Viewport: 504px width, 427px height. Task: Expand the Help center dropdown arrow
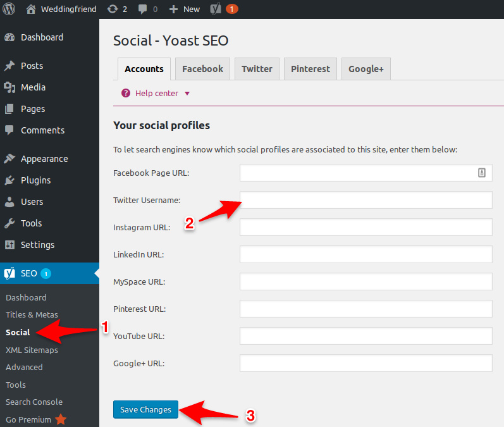[x=187, y=94]
